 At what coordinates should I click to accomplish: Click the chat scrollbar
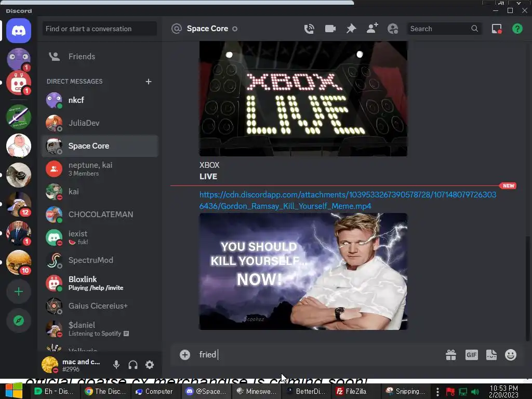(x=527, y=288)
